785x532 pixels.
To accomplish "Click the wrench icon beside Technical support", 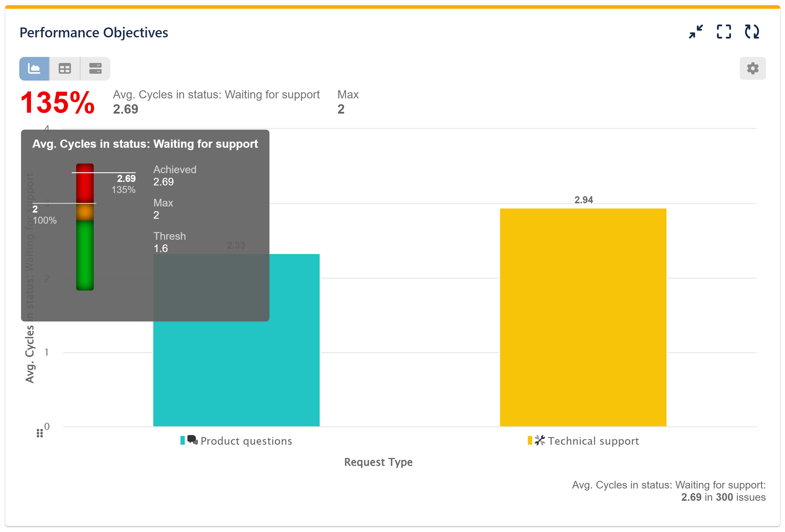I will coord(540,440).
